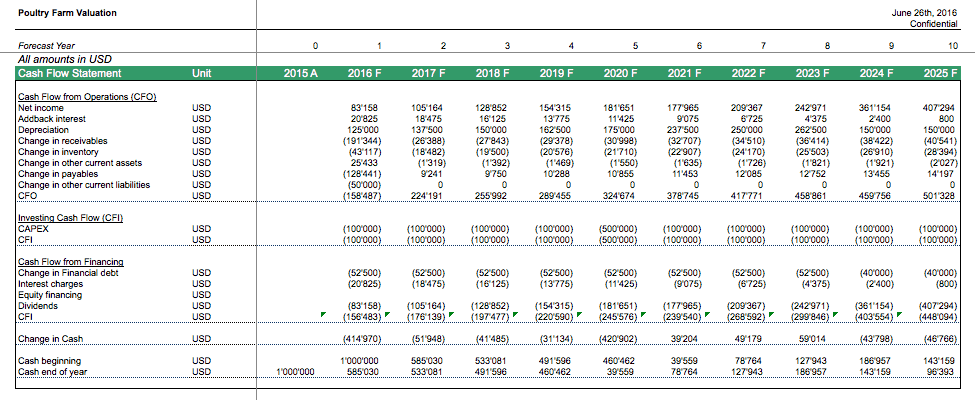Click the "CAPEX" row label
The height and width of the screenshot is (400, 975).
(33, 229)
